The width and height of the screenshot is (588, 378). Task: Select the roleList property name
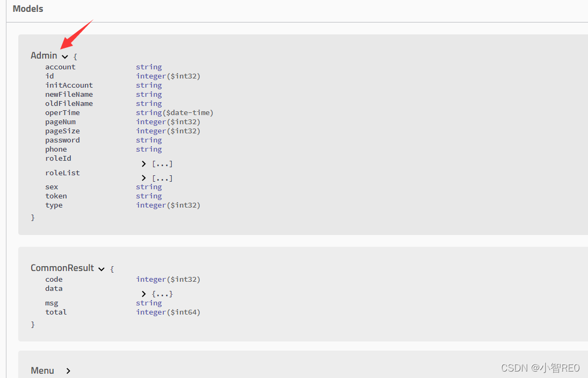click(x=63, y=173)
